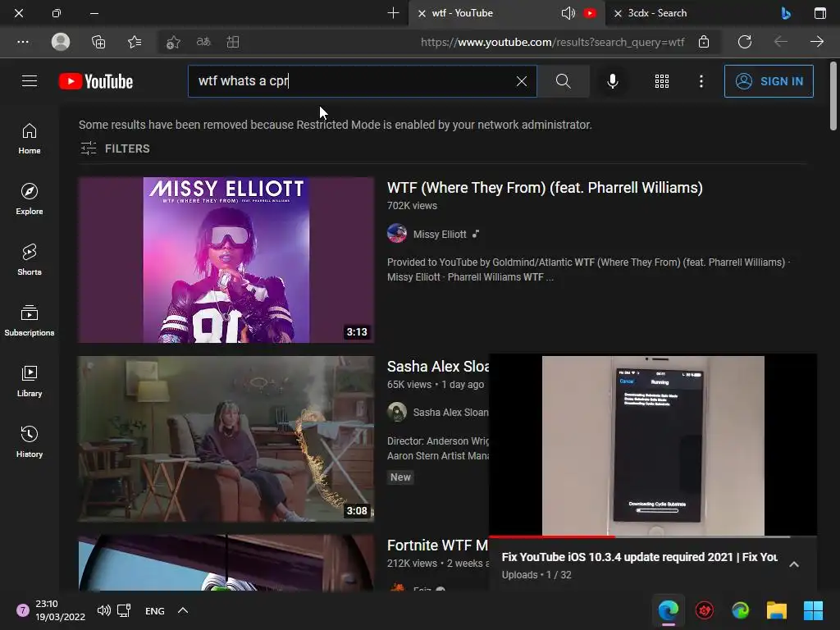Open the YouTube guide hamburger menu
The image size is (840, 630).
(30, 81)
